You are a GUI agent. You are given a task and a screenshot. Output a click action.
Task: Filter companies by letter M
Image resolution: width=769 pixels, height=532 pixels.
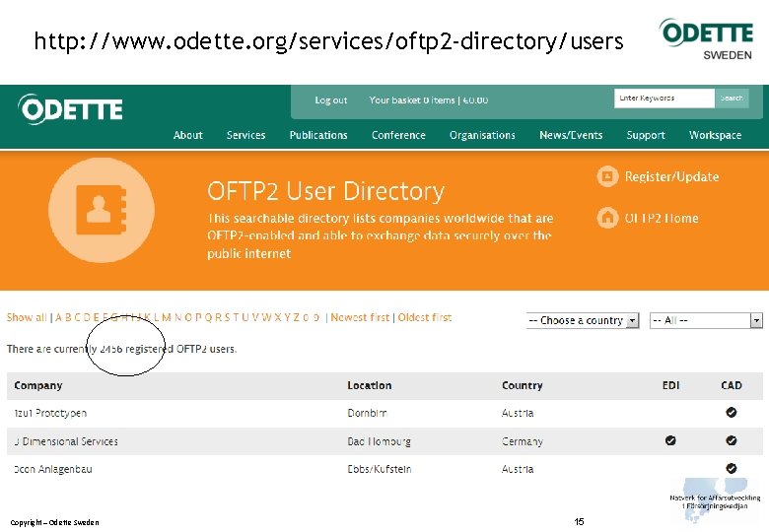point(167,317)
